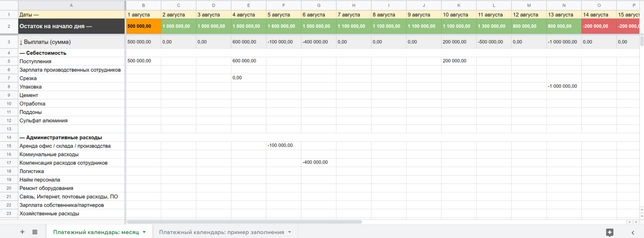Image resolution: width=644 pixels, height=238 pixels.
Task: Click the orange 500 000,00 balance cell
Action: coord(143,26)
